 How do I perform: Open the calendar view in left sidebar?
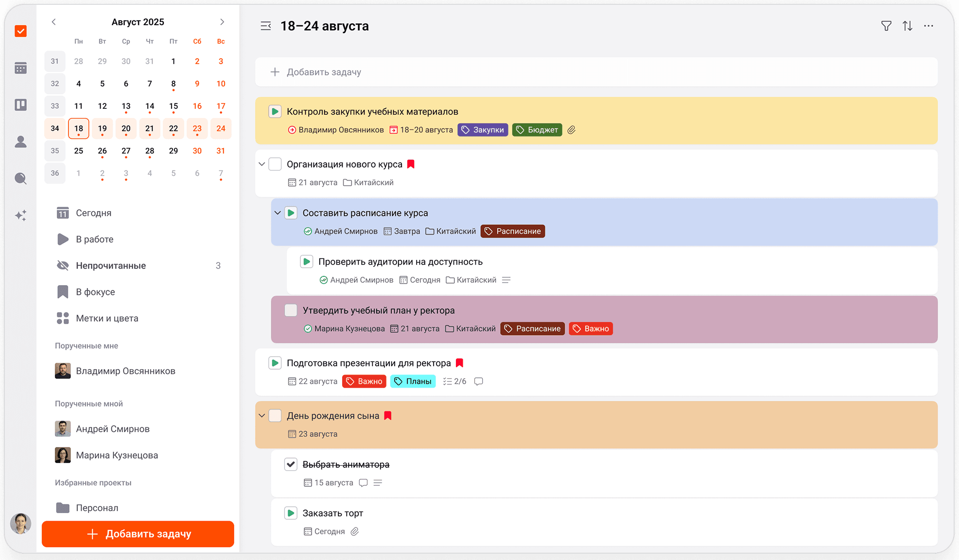click(x=21, y=68)
